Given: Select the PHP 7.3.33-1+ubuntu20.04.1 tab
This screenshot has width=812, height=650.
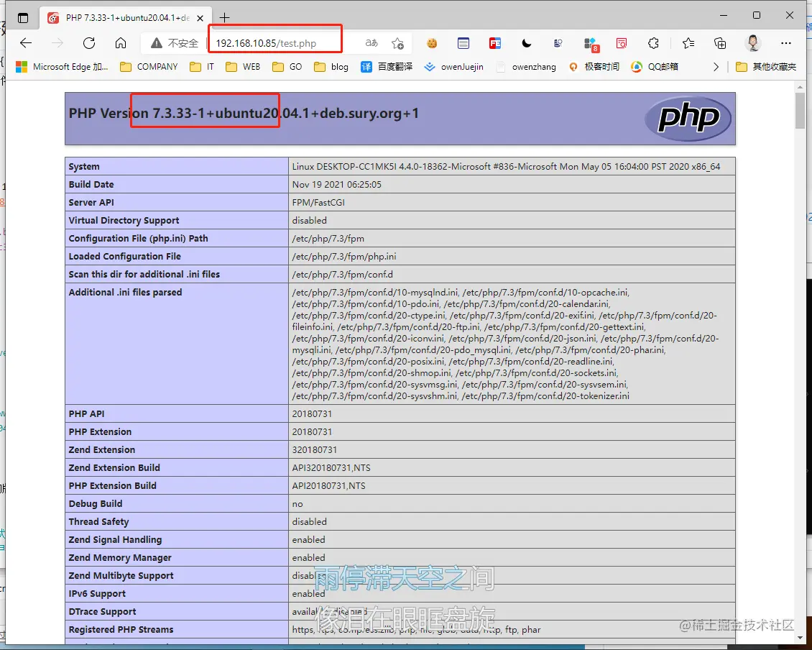Looking at the screenshot, I should pyautogui.click(x=127, y=18).
